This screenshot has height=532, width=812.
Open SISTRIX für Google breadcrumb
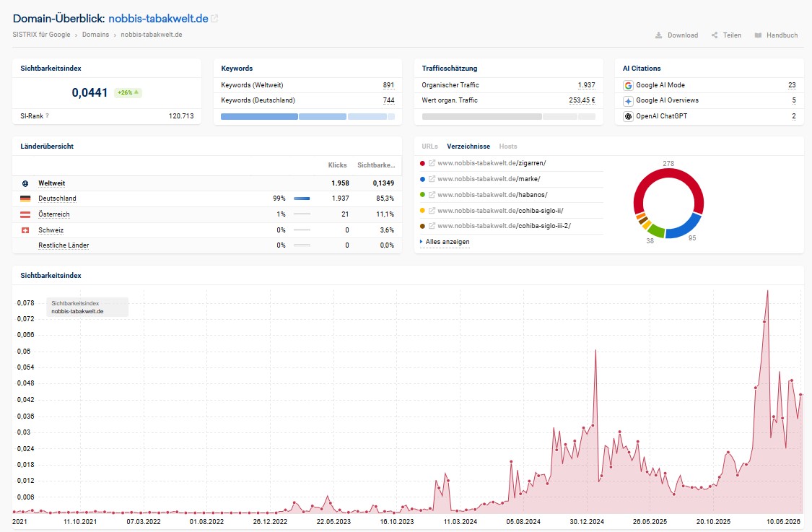pyautogui.click(x=41, y=35)
